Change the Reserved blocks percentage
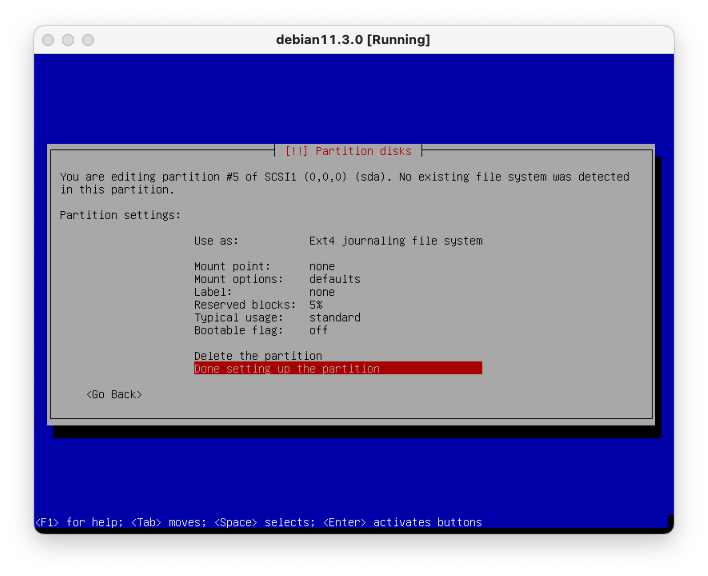708x576 pixels. (x=258, y=305)
